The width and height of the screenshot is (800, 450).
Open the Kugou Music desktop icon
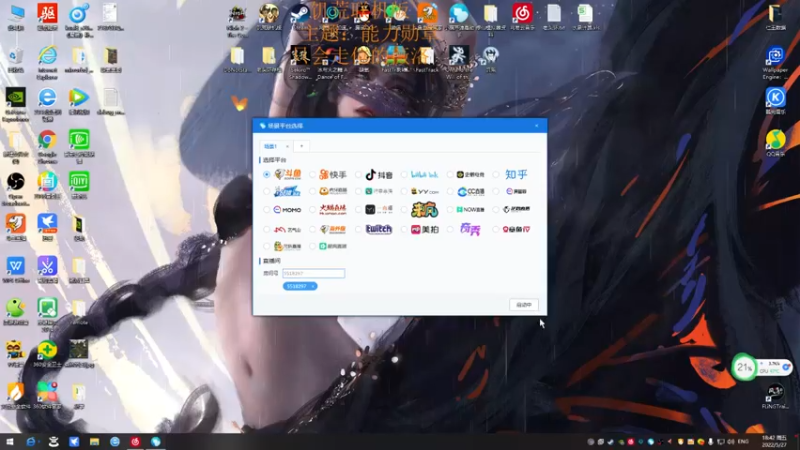775,101
